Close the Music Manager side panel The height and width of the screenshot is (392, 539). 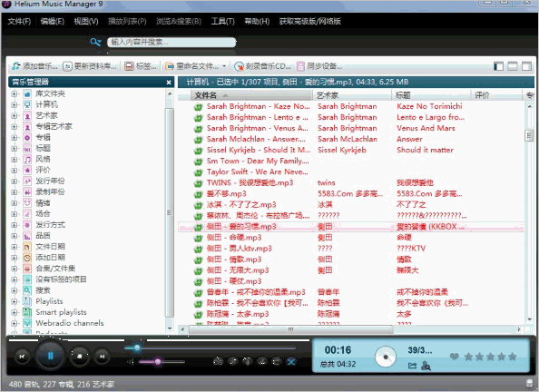169,83
